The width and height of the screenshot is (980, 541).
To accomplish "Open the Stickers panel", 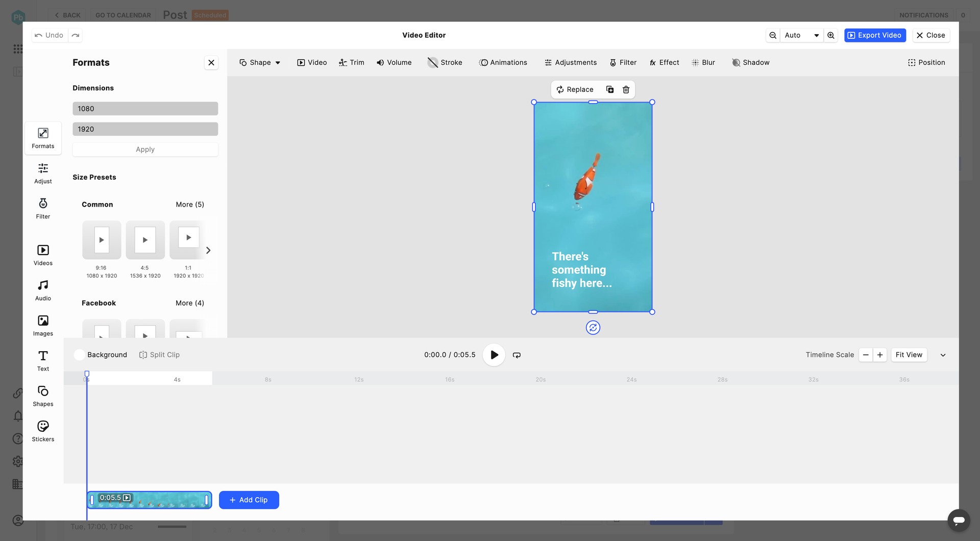I will 43,431.
